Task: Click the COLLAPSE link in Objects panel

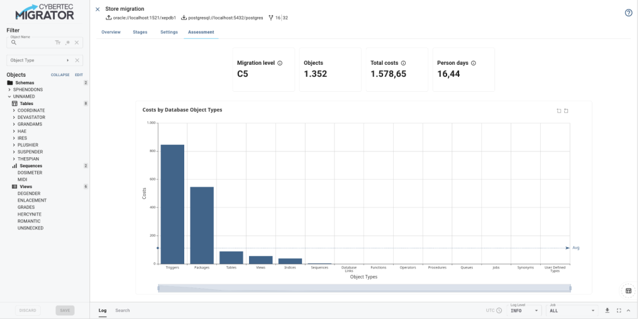Action: click(x=60, y=75)
